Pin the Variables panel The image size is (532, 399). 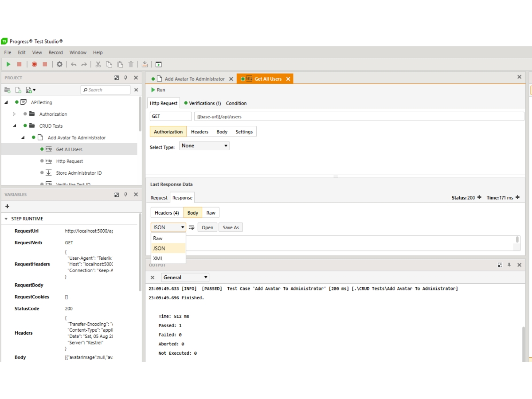click(125, 194)
